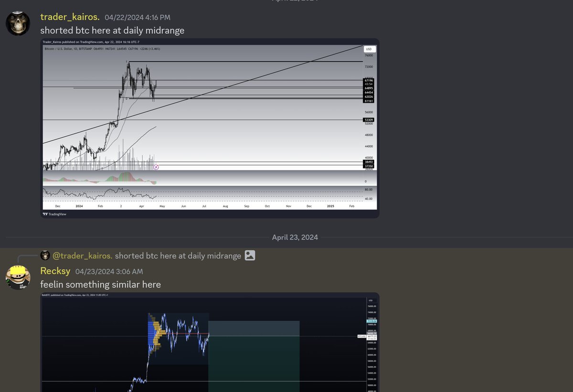Click 67196 price label in first chart
The image size is (573, 392).
[369, 80]
